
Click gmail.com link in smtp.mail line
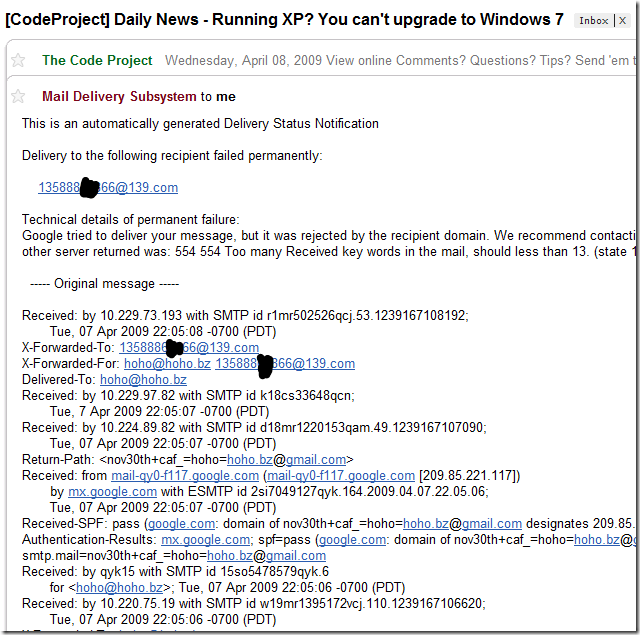pos(296,555)
